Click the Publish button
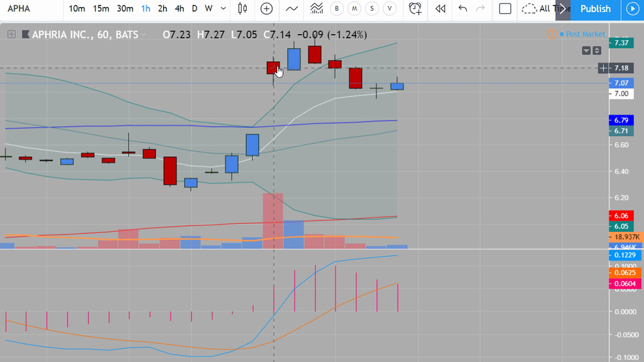 (595, 9)
